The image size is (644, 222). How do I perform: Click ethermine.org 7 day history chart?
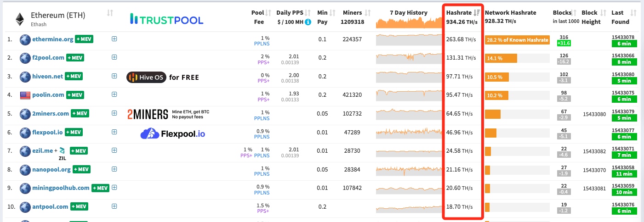tap(408, 39)
